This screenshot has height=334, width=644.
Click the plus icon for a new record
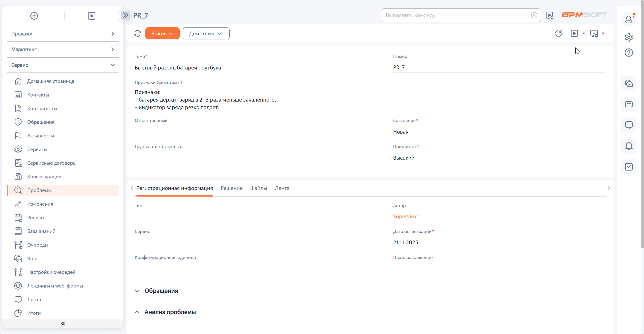[x=34, y=16]
